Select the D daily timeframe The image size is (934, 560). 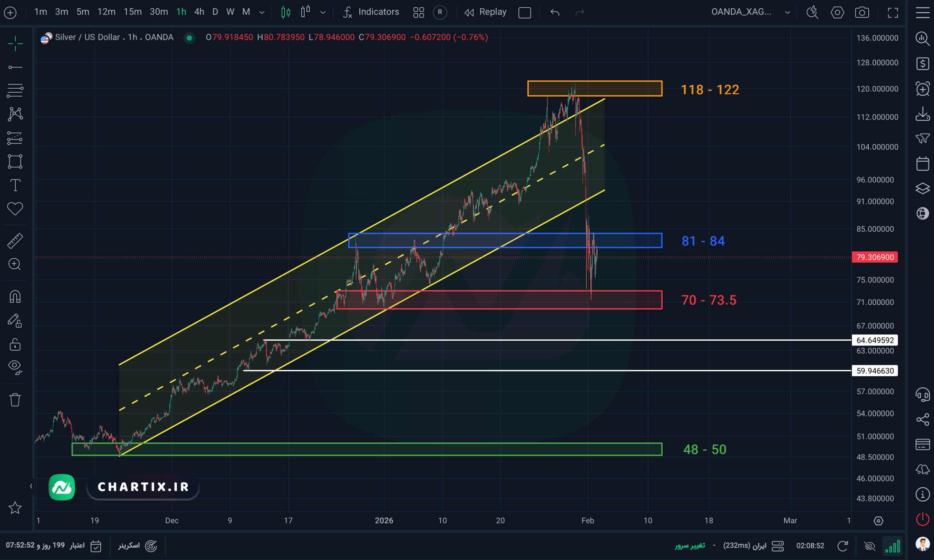(x=215, y=12)
